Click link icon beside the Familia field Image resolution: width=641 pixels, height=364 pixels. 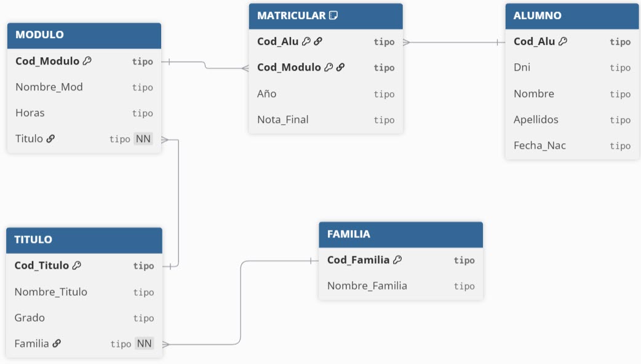57,344
